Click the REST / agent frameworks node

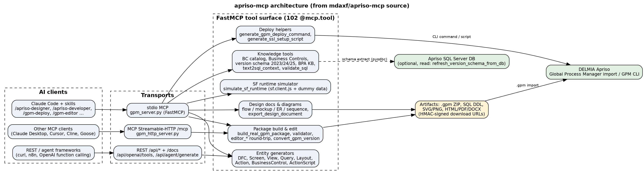coord(53,153)
